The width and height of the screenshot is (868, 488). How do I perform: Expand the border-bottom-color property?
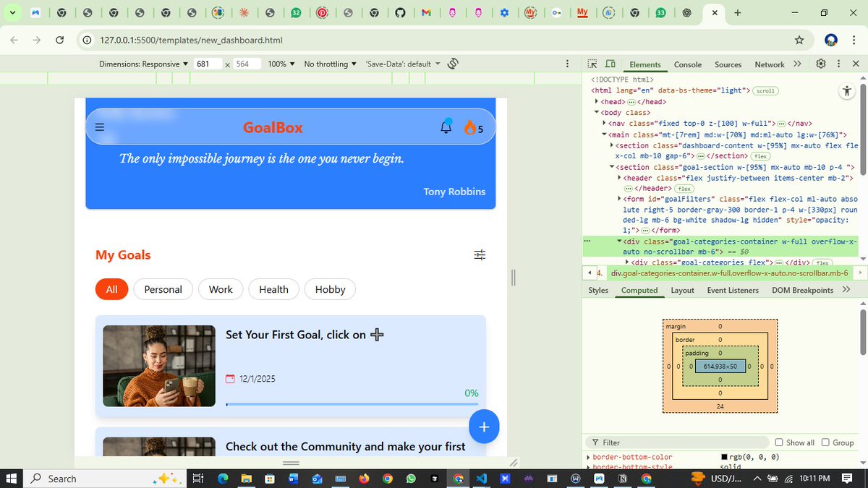pyautogui.click(x=588, y=458)
